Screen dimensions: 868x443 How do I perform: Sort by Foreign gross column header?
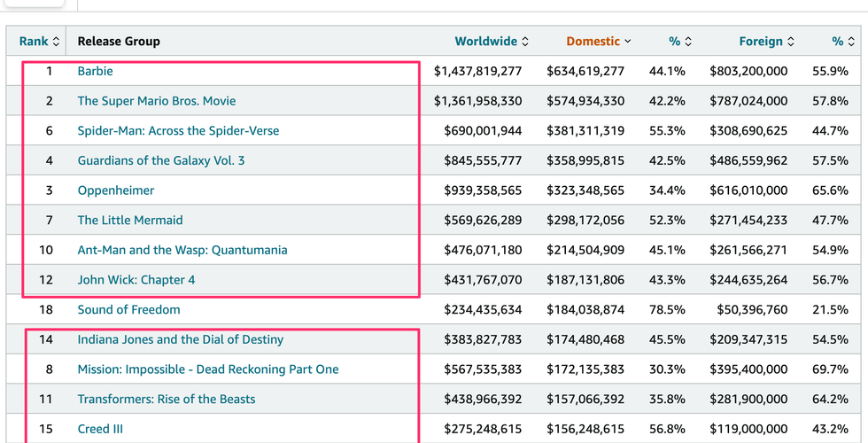pyautogui.click(x=767, y=42)
